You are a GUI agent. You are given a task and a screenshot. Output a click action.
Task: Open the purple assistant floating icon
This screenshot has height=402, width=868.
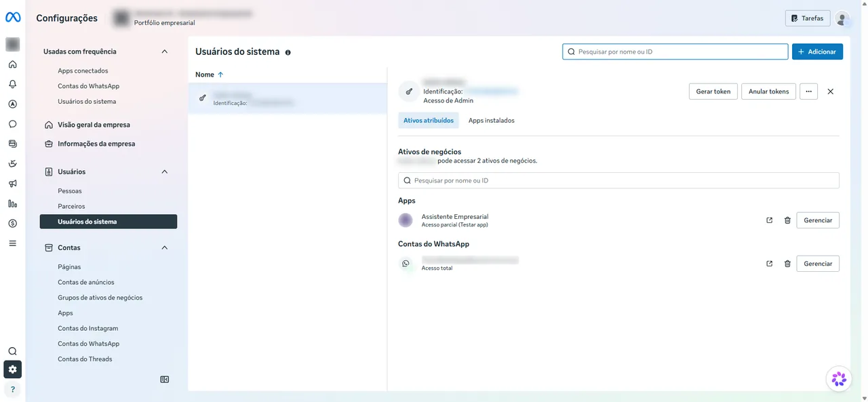[x=839, y=379]
